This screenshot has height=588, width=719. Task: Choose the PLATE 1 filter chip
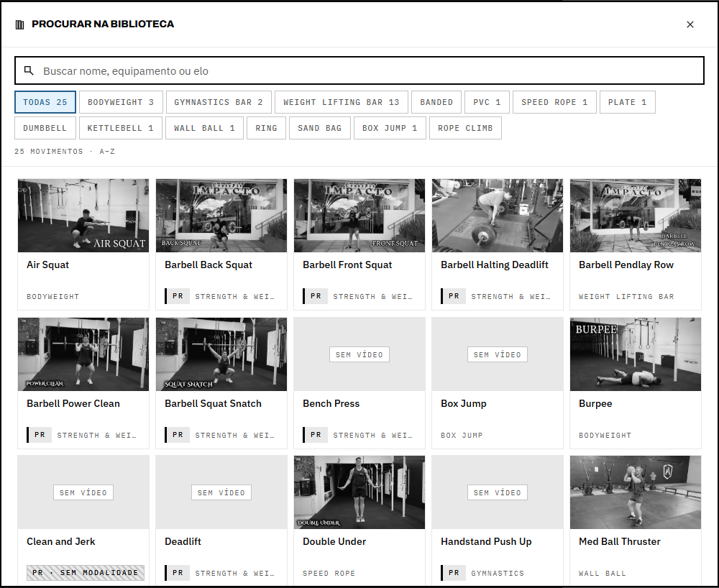627,102
